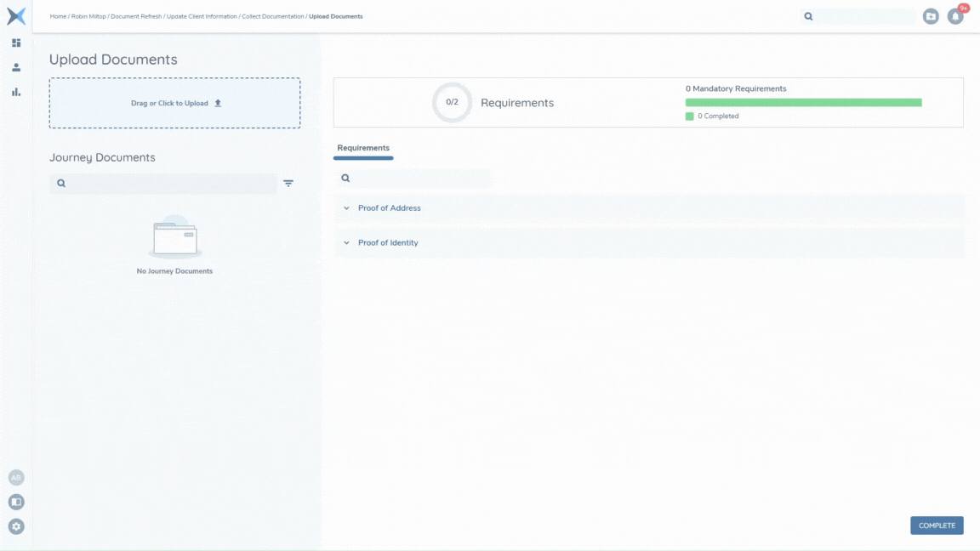This screenshot has width=980, height=551.
Task: Click the app logo at top left
Action: (x=16, y=16)
